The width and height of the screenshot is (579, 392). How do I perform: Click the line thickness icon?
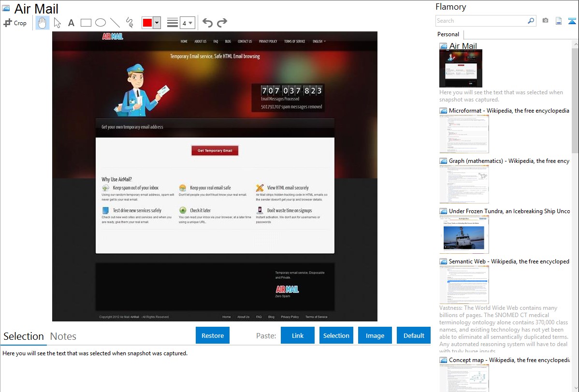(173, 23)
